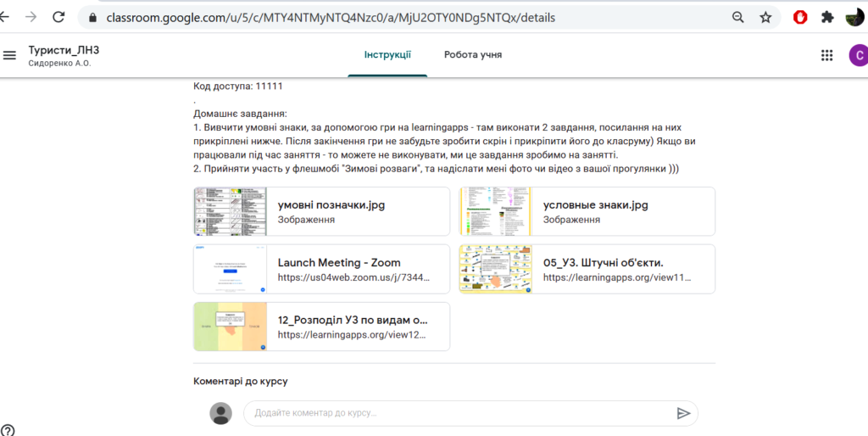
Task: Click the purple account avatar
Action: coord(859,55)
